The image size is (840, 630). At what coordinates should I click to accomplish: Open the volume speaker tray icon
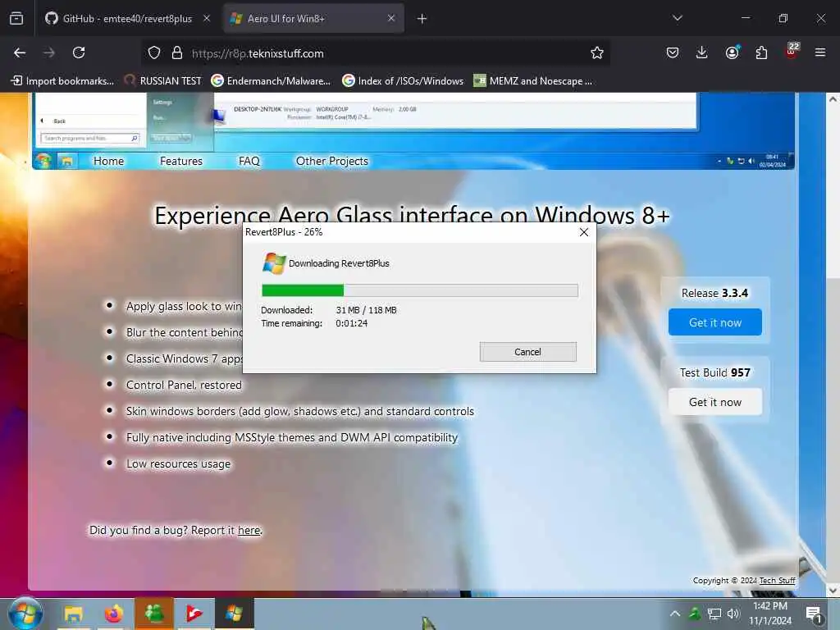733,614
